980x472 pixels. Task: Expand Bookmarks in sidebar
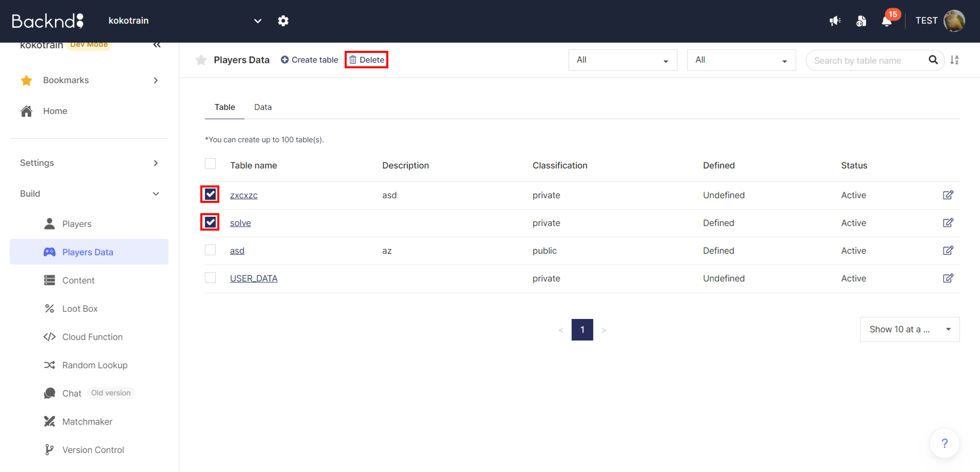pos(89,80)
